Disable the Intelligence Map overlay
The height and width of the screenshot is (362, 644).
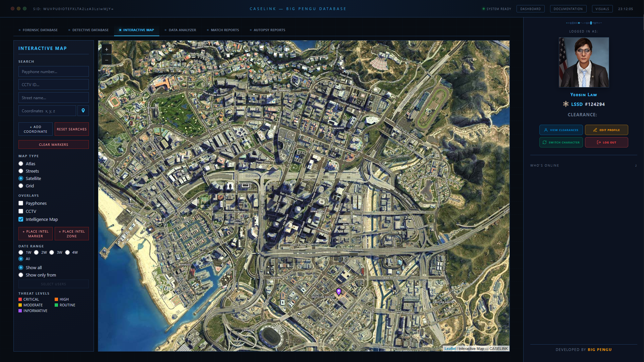point(21,219)
